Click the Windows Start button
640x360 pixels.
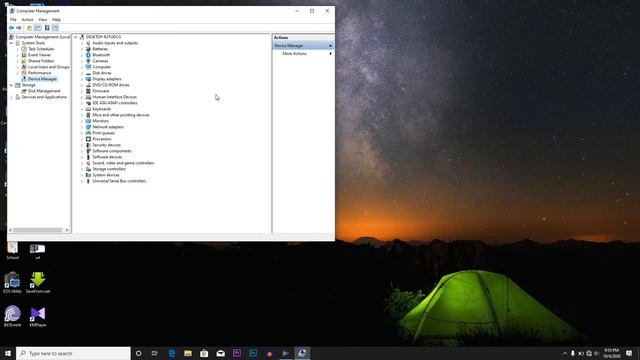[8, 353]
